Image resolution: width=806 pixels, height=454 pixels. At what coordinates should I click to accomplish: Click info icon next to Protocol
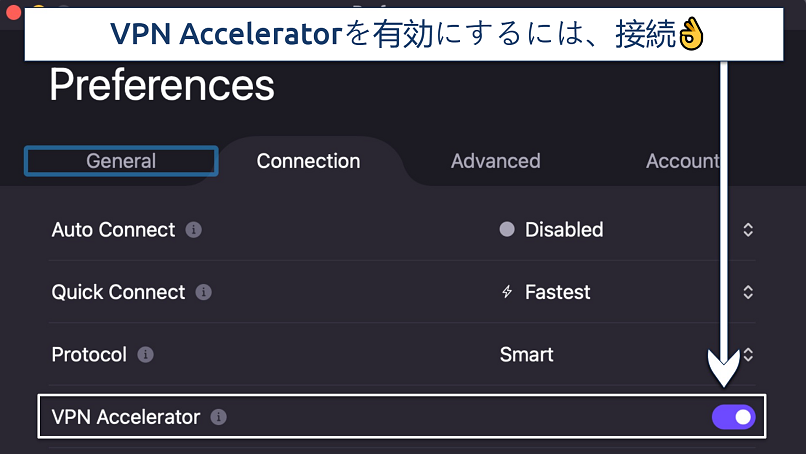tap(145, 354)
